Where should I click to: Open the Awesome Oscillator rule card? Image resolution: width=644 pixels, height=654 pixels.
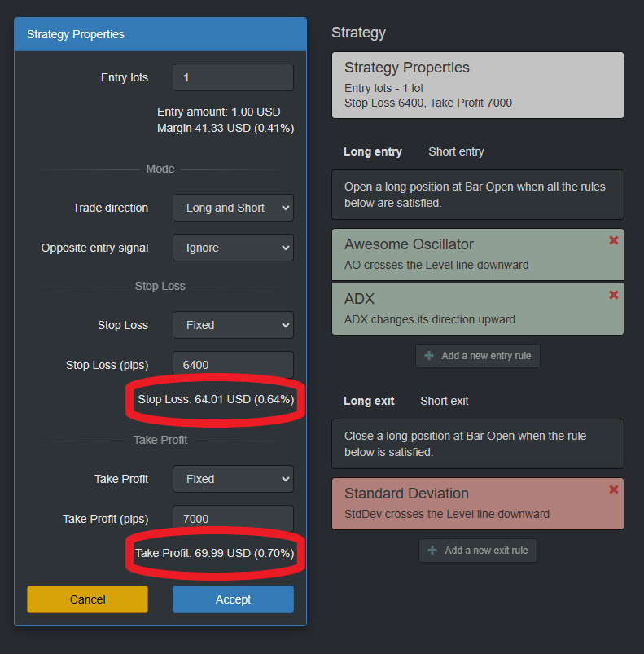click(478, 254)
